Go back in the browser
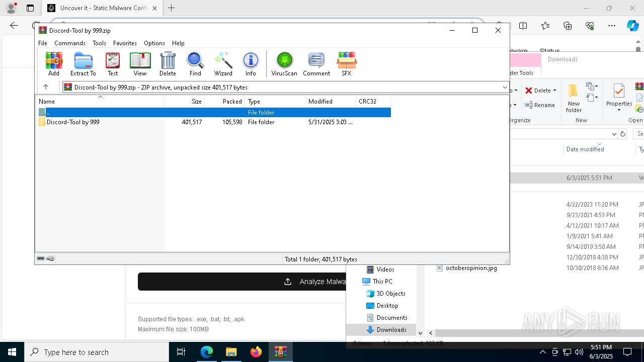Screen dimensions: 644x362 coord(14,26)
